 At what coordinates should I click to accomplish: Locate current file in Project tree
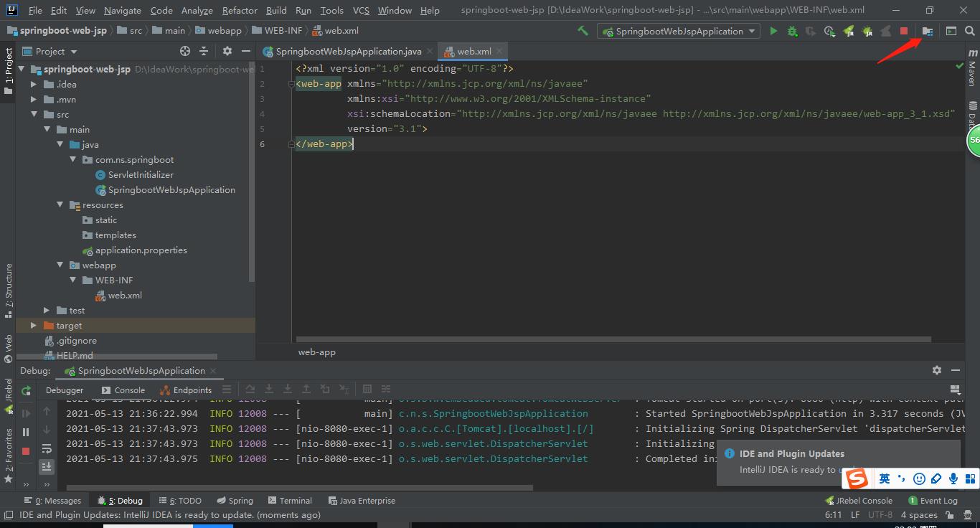[x=185, y=51]
